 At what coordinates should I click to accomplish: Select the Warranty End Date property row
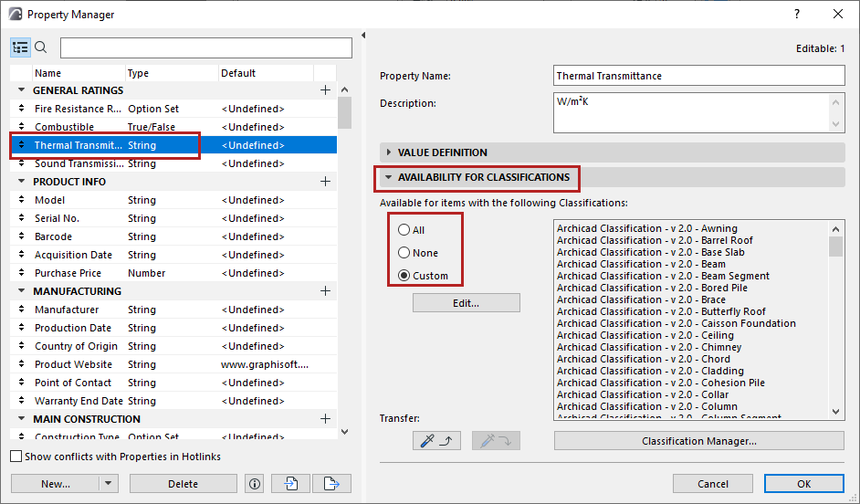point(173,401)
